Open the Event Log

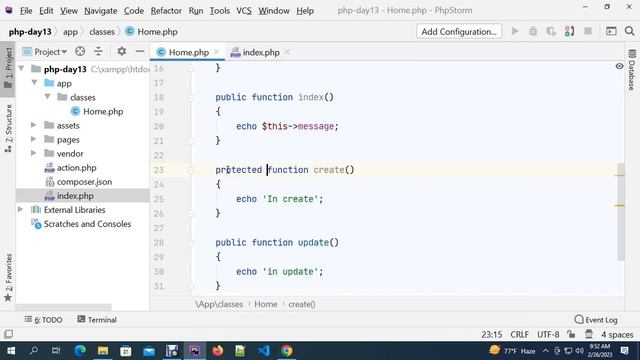click(x=596, y=320)
